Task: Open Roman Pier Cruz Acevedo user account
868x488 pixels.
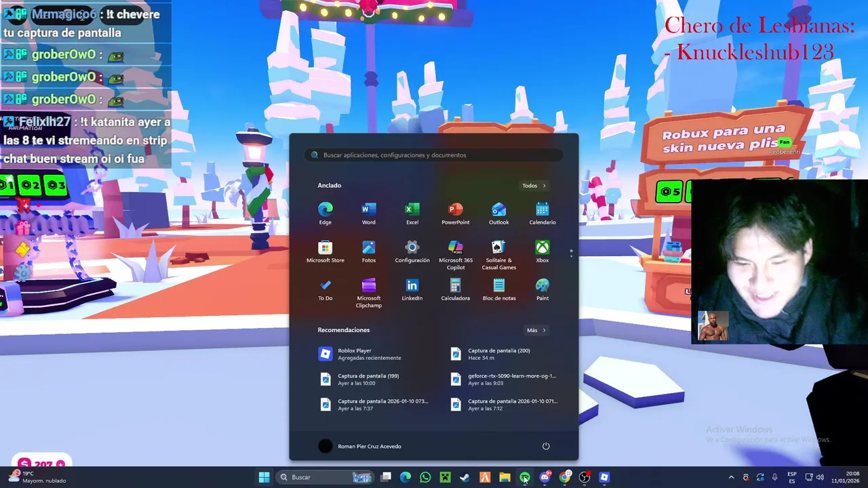Action: (360, 446)
